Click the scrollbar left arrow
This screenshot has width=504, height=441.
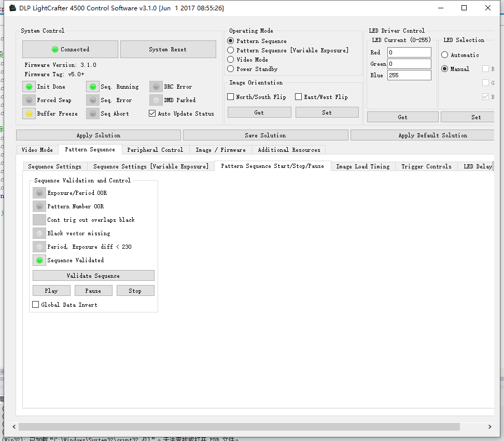point(14,426)
